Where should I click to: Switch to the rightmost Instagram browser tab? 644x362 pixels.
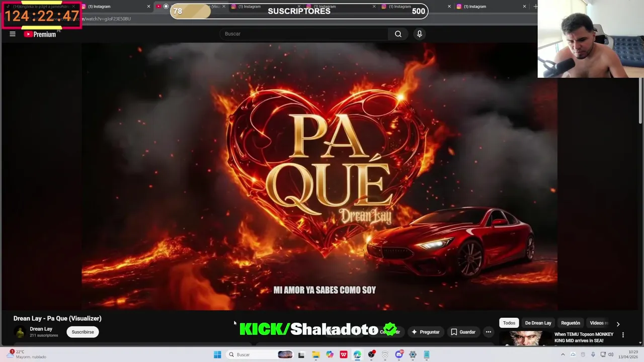pos(491,7)
